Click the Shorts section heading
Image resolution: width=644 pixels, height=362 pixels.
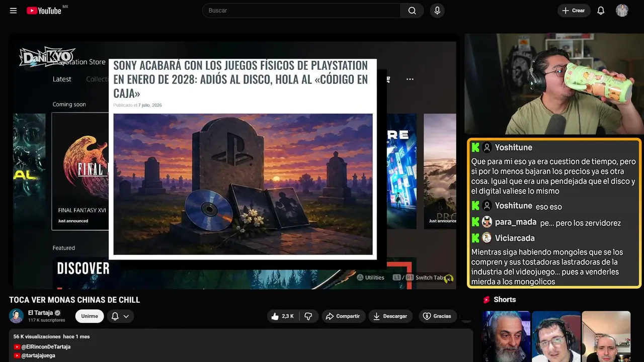(505, 300)
